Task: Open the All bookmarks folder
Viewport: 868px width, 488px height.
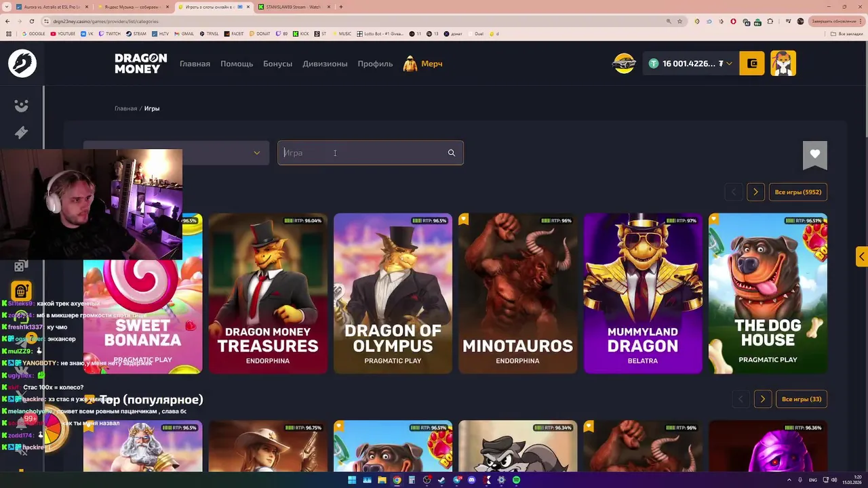Action: [x=848, y=33]
